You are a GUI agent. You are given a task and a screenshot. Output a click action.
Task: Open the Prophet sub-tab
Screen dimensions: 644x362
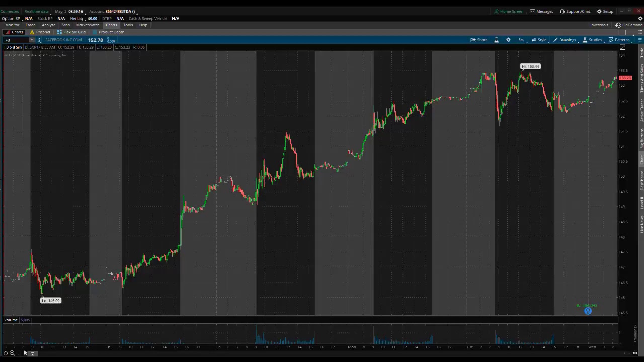(40, 32)
